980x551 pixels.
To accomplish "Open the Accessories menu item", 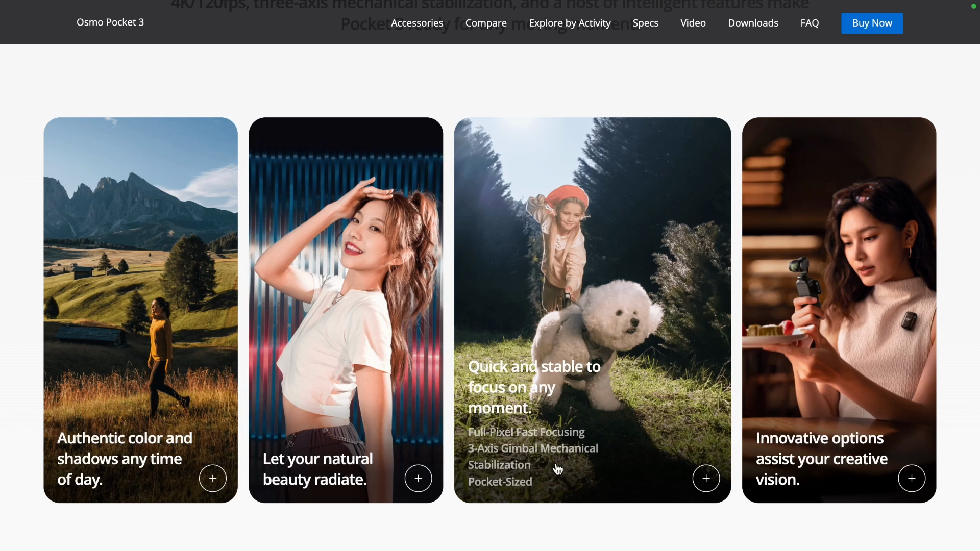I will coord(417,23).
